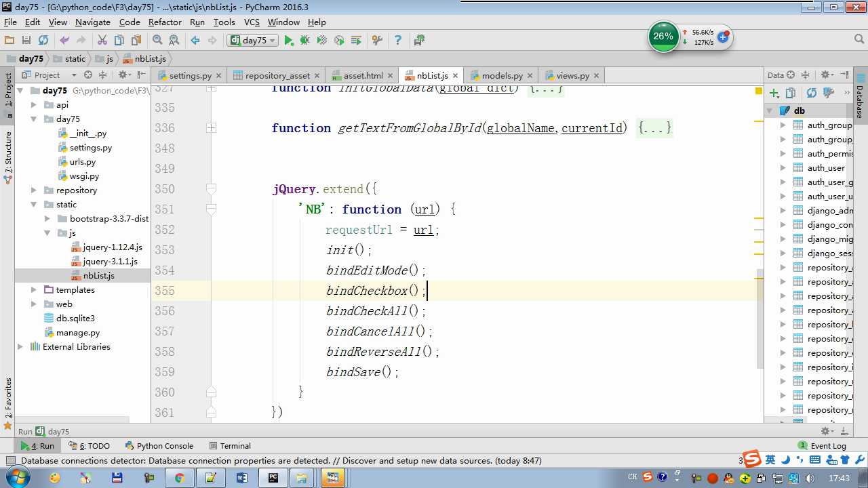Image resolution: width=868 pixels, height=488 pixels.
Task: Toggle the Favorites side panel
Action: tap(8, 405)
